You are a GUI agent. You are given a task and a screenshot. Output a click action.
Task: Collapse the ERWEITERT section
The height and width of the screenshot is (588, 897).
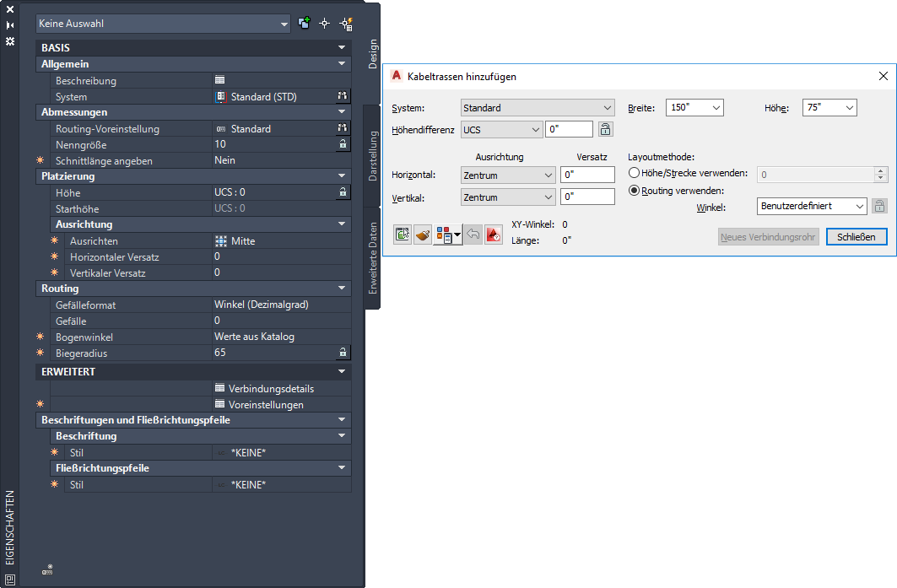[x=342, y=371]
